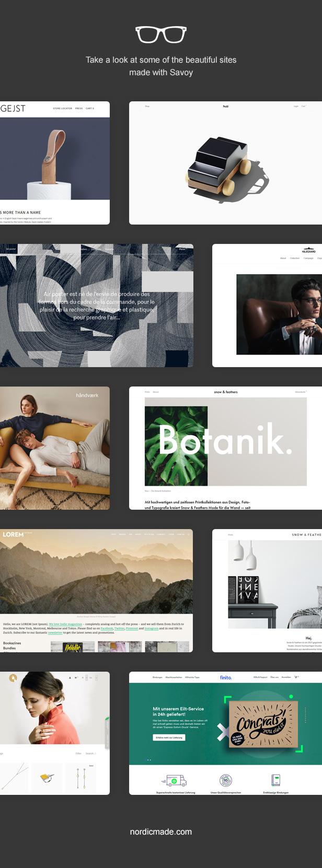Open Store Locator in GEJST menu
Viewport: 322px width, 868px height.
click(62, 109)
